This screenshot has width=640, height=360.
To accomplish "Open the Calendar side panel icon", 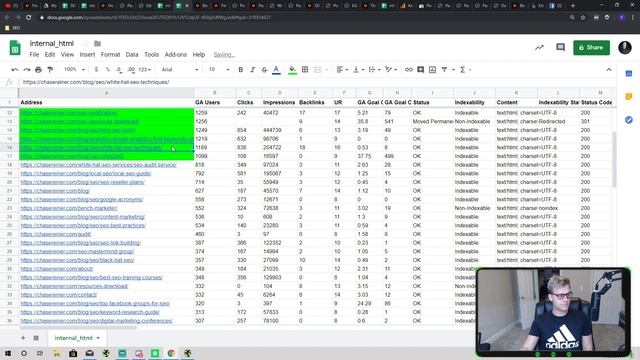I will pos(629,74).
